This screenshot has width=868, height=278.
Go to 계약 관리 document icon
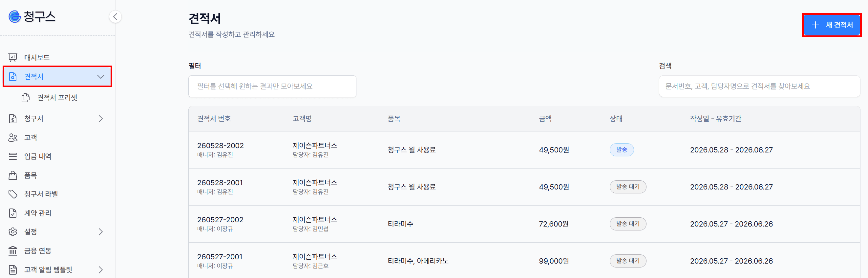pos(13,213)
